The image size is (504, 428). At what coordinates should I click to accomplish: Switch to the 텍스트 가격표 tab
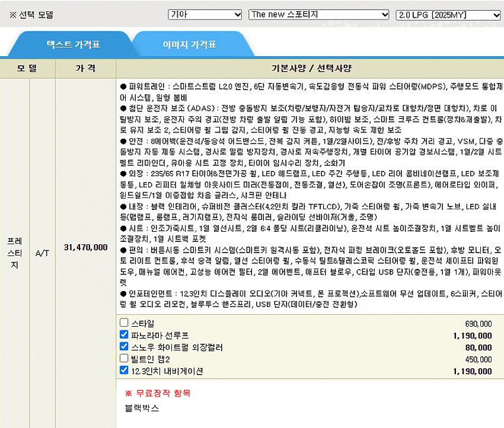pos(74,44)
